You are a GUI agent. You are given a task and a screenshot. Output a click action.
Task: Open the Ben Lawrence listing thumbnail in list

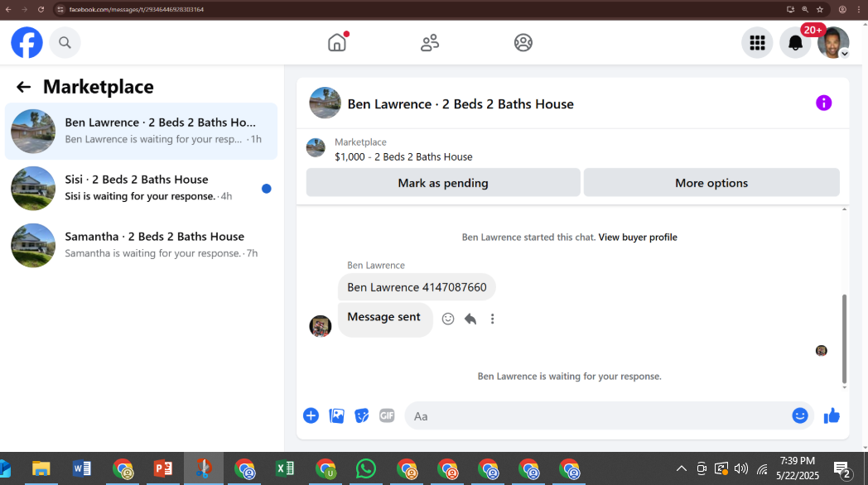coord(33,131)
